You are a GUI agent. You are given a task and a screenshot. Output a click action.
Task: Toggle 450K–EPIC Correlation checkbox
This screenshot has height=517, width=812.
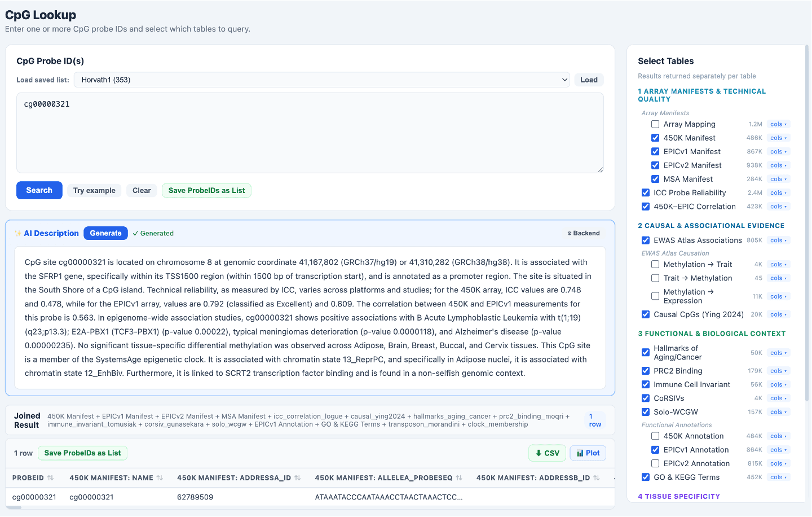[x=646, y=207]
